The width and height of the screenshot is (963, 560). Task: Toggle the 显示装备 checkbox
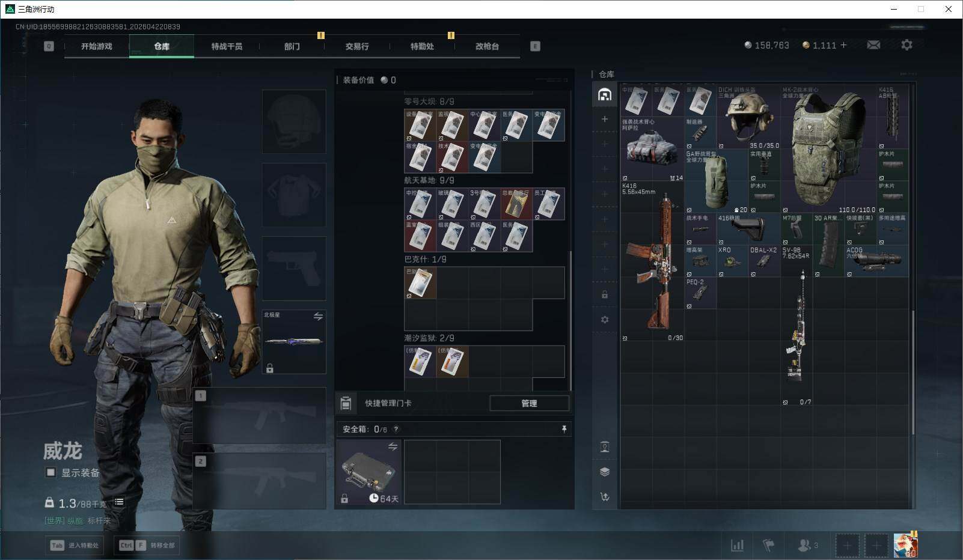click(51, 472)
